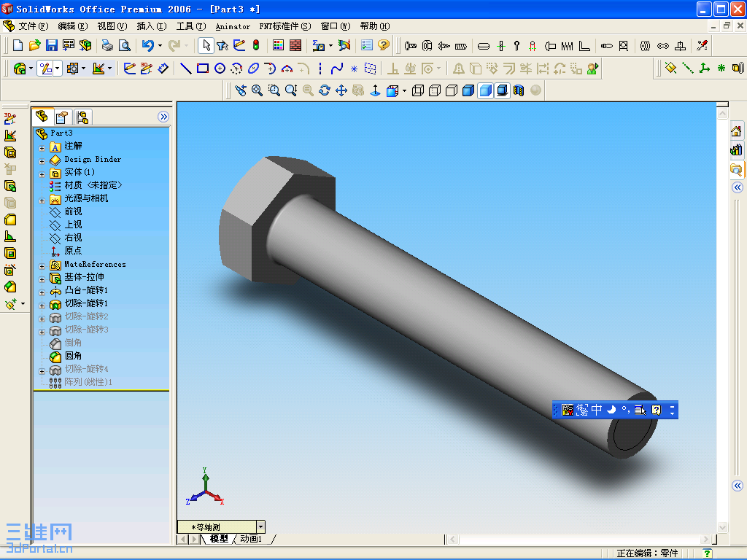Click the Design Binder item
Screen dimensions: 747x560
[x=93, y=159]
